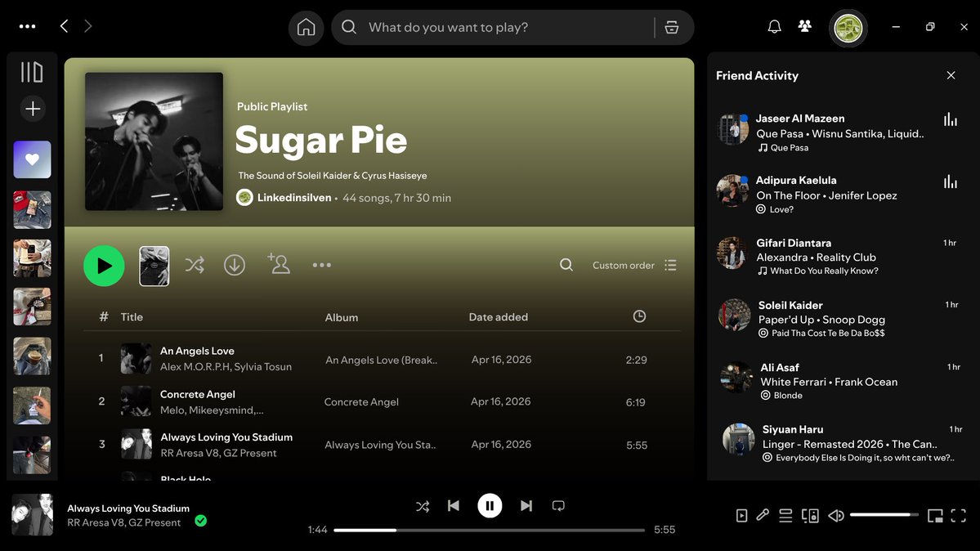
Task: Open the Browse icon in search bar
Action: pyautogui.click(x=672, y=28)
